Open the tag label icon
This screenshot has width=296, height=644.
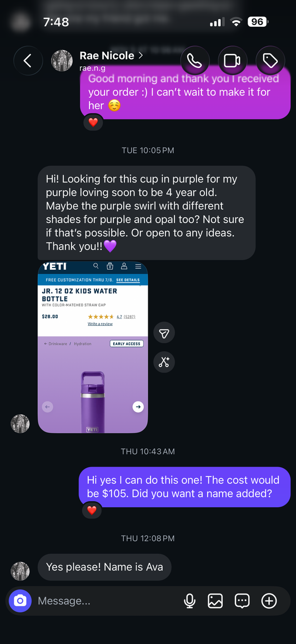tap(270, 61)
